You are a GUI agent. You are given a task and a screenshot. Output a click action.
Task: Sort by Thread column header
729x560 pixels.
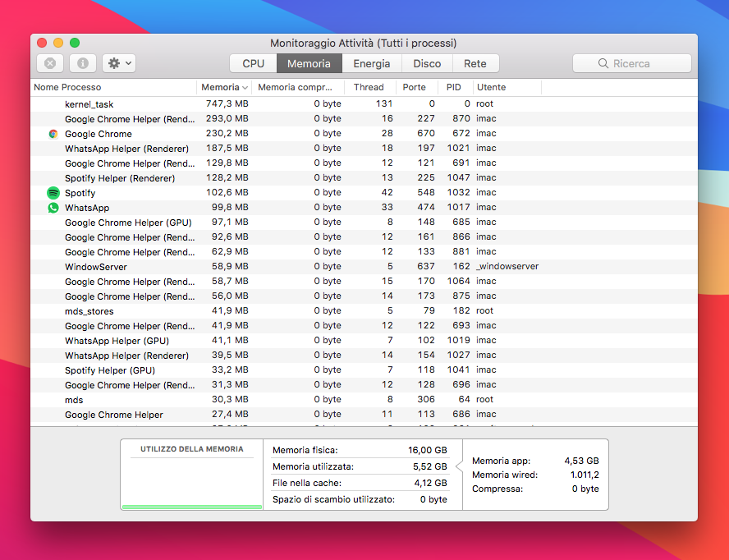(369, 87)
